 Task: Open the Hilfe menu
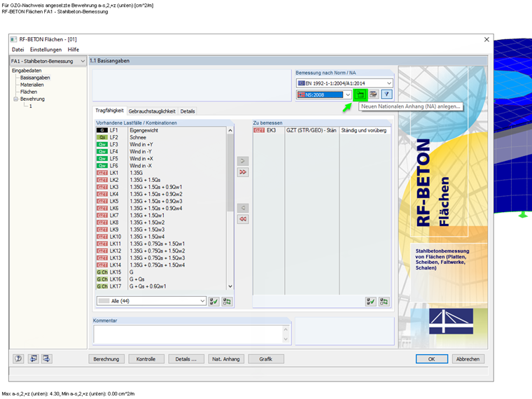[73, 50]
